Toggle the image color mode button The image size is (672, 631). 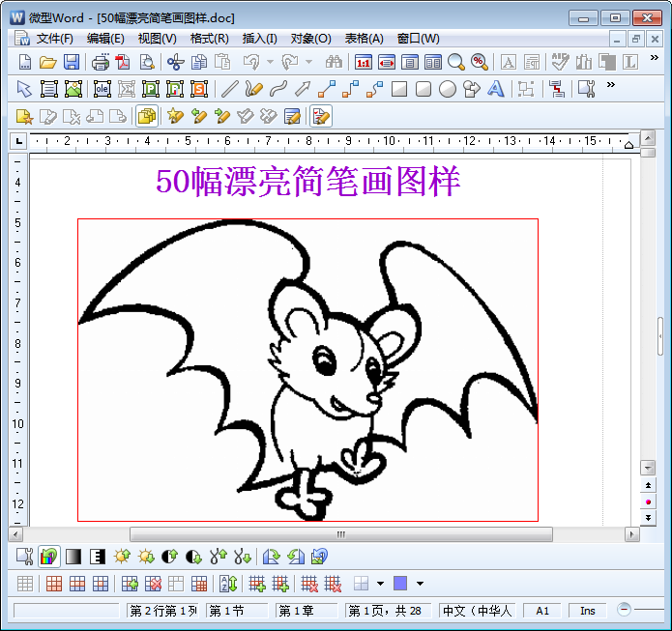pyautogui.click(x=48, y=557)
